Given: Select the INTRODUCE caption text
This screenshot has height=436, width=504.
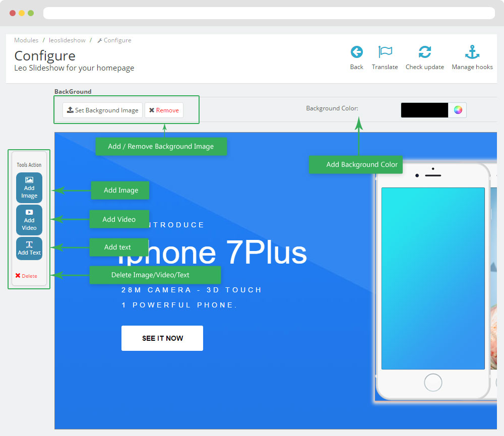Looking at the screenshot, I should point(176,225).
